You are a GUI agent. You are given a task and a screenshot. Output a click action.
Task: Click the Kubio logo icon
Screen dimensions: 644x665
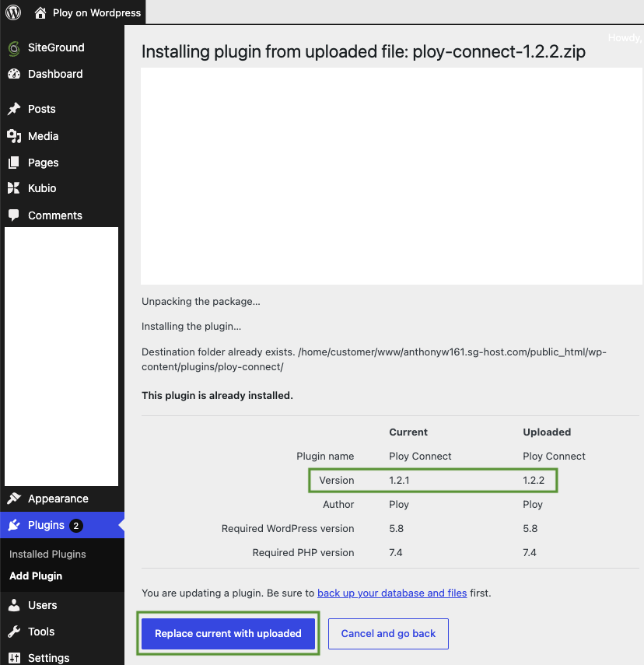[x=13, y=188]
